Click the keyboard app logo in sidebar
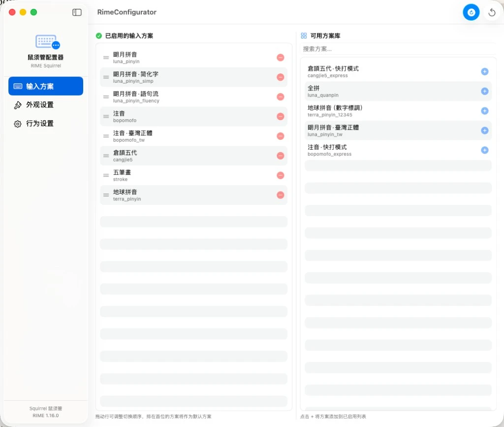Image resolution: width=504 pixels, height=427 pixels. click(47, 42)
